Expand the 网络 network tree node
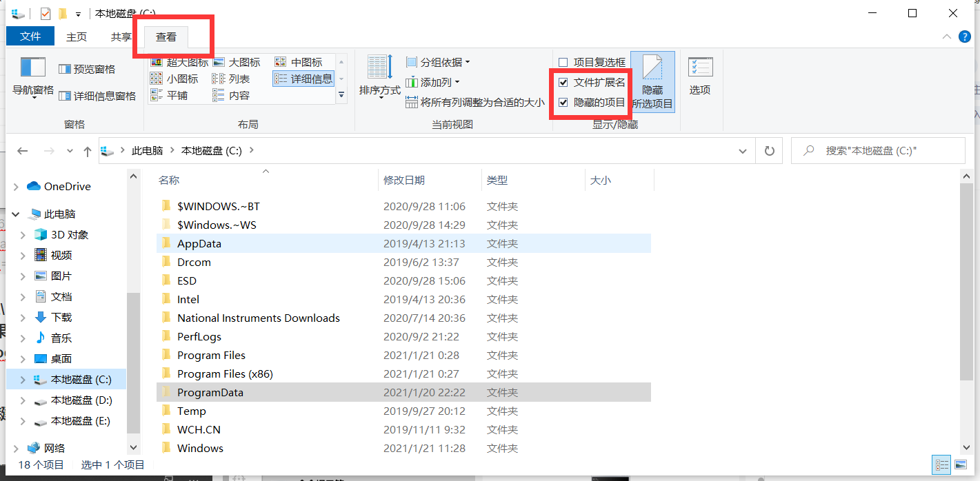The height and width of the screenshot is (481, 980). (16, 449)
